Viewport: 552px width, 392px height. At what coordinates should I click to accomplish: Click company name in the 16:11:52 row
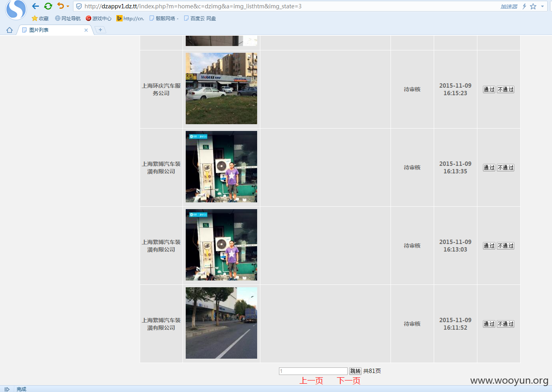(161, 324)
